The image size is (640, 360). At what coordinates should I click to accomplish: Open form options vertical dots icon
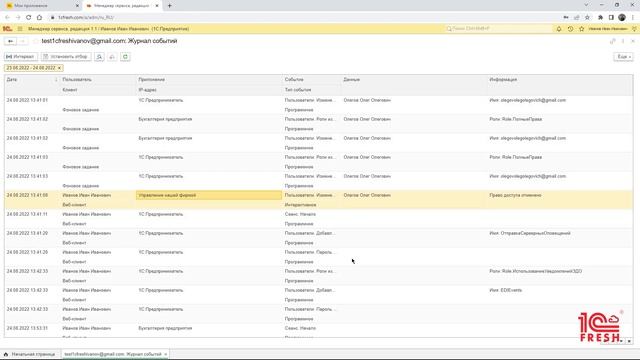623,41
